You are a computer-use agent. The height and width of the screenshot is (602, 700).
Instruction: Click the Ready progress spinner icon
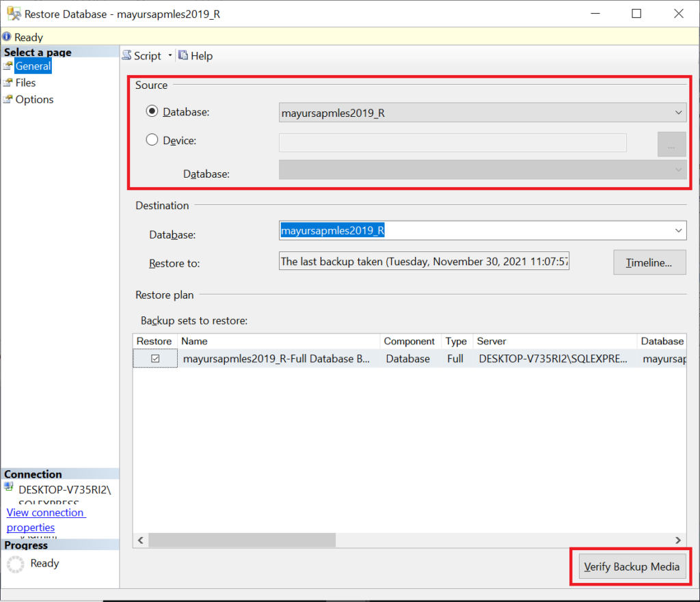14,563
